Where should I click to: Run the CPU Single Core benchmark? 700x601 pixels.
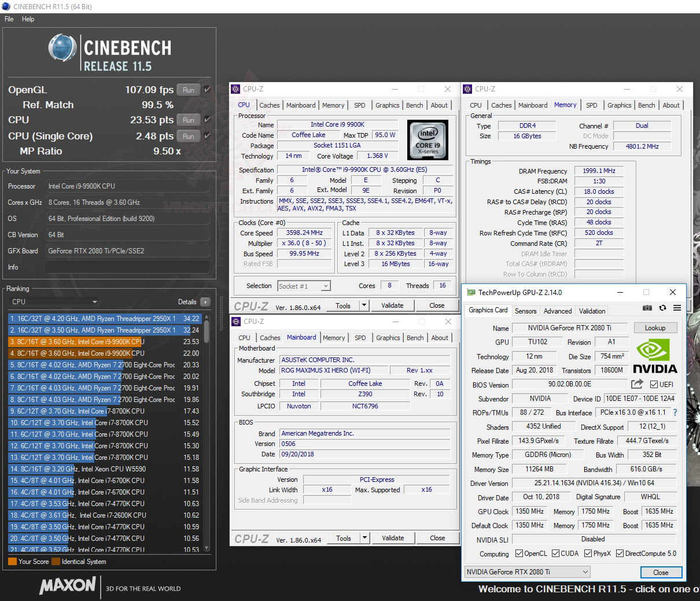(x=189, y=136)
